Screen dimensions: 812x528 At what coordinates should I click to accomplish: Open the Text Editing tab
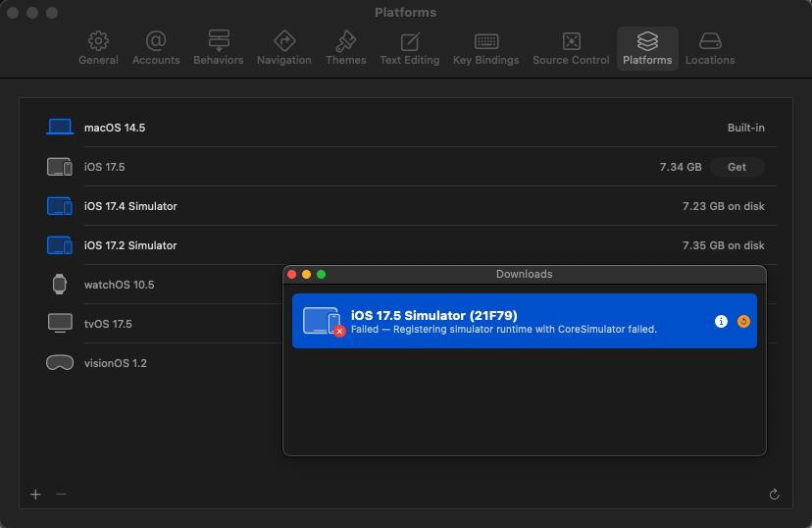coord(410,48)
